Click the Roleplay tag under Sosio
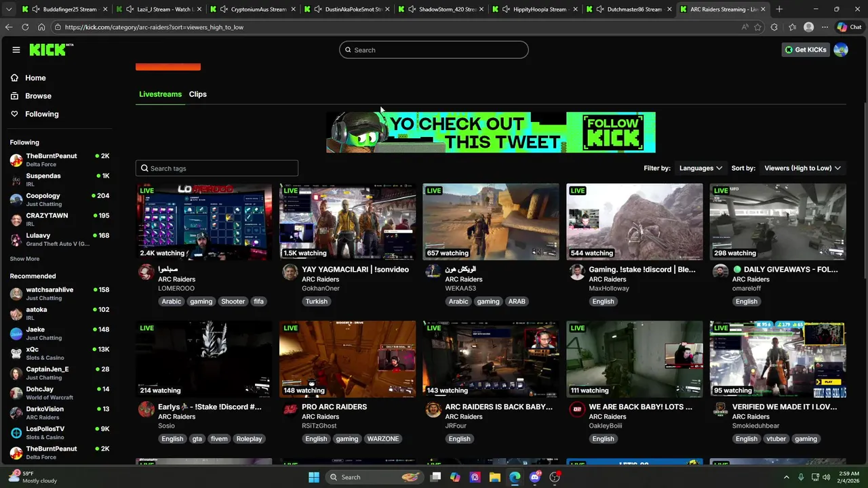This screenshot has width=868, height=488. point(249,439)
